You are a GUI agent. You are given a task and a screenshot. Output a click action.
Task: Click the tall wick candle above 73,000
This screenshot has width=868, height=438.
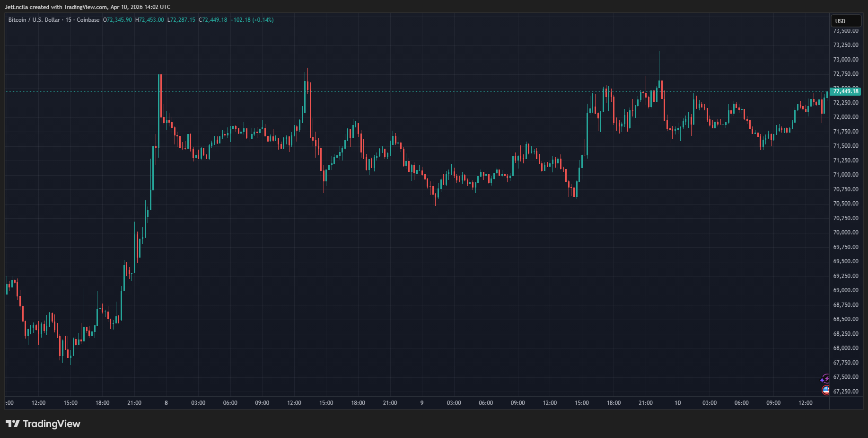click(659, 66)
